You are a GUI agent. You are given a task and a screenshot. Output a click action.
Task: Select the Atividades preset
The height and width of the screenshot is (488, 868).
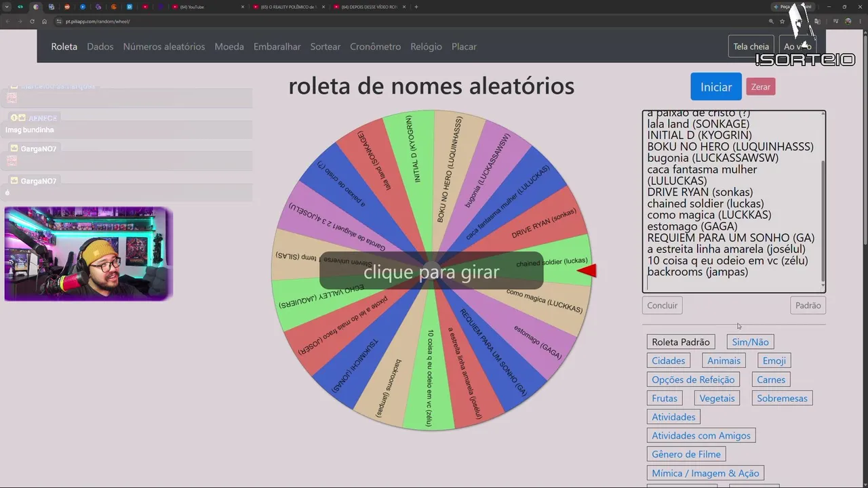click(x=673, y=417)
